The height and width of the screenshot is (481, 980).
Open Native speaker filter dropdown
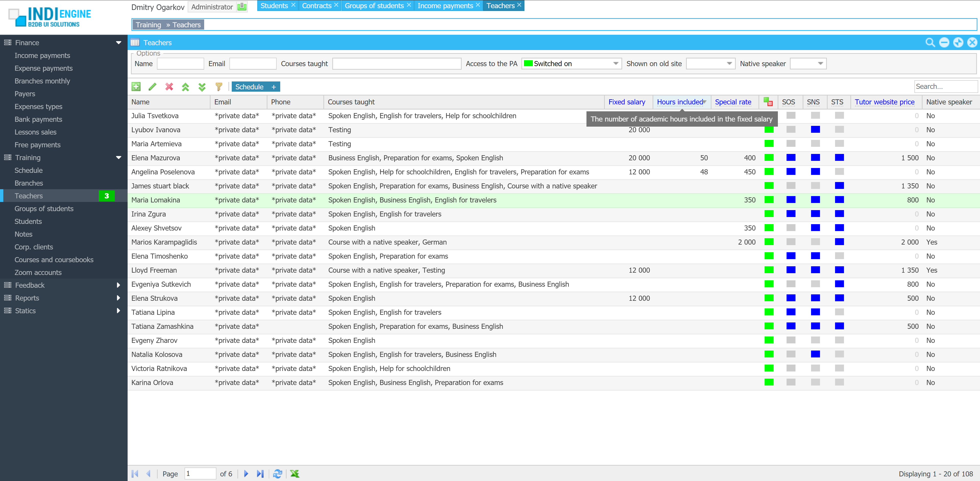820,64
